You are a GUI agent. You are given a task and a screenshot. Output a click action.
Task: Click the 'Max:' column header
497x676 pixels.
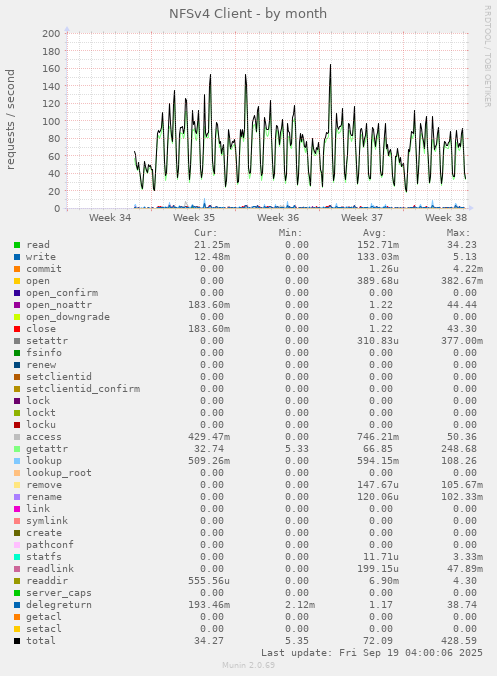458,233
